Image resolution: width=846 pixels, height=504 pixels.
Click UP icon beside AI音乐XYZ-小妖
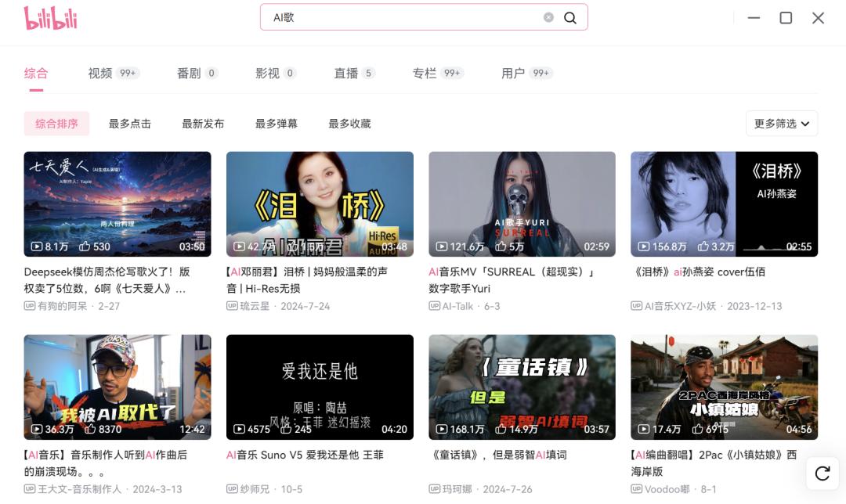[x=637, y=306]
